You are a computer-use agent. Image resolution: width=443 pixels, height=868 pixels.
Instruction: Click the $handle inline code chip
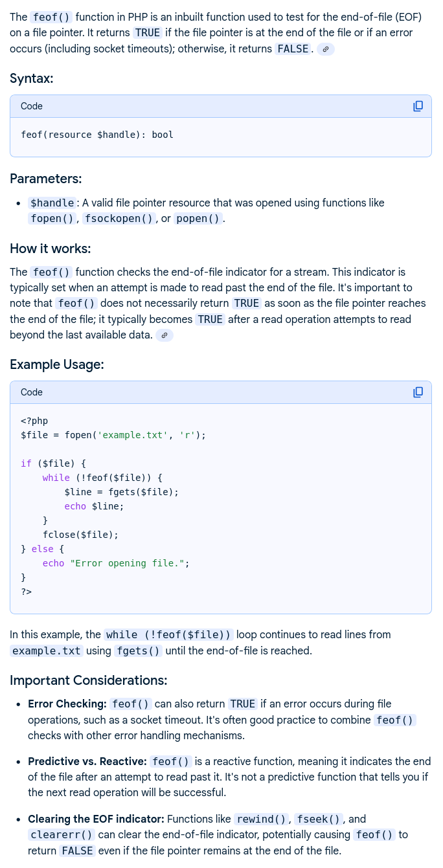pyautogui.click(x=52, y=203)
